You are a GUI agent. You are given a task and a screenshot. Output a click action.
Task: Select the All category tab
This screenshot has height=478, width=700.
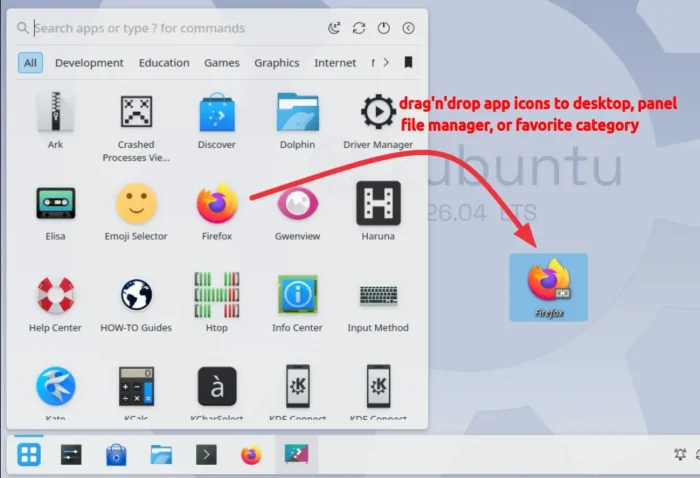click(x=30, y=62)
